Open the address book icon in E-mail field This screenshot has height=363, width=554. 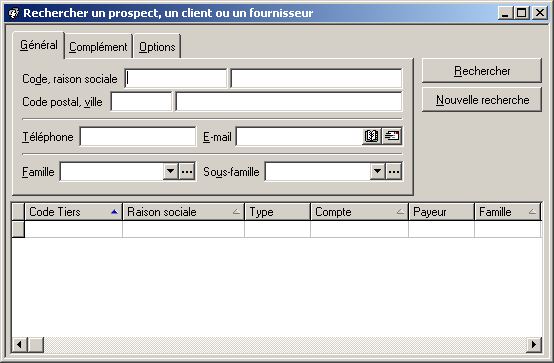(x=372, y=136)
